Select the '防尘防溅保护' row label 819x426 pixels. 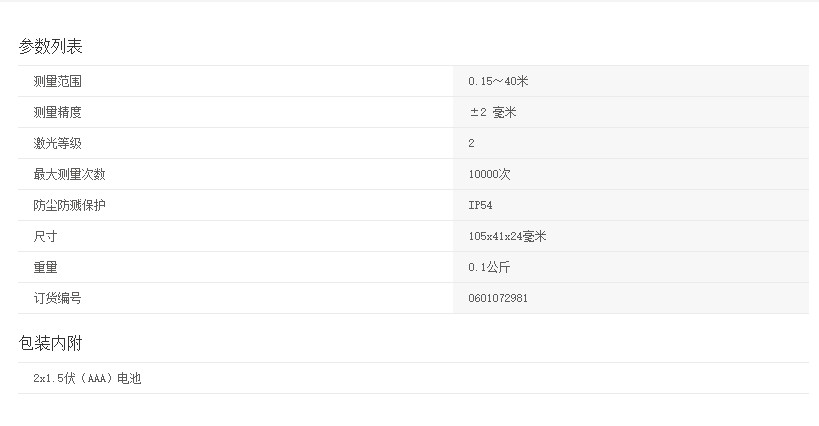pyautogui.click(x=69, y=205)
